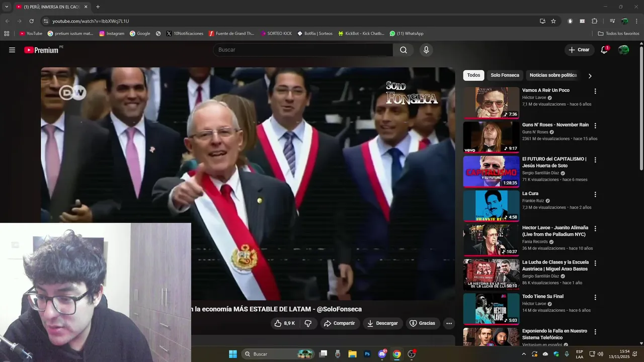Focus the YouTube Buscar search field
644x362 pixels.
303,50
